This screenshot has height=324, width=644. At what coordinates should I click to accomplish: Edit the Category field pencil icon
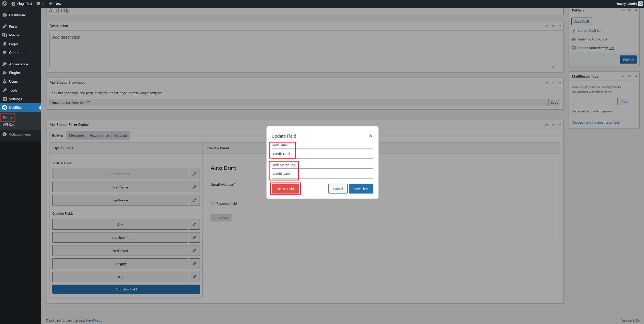click(x=194, y=263)
